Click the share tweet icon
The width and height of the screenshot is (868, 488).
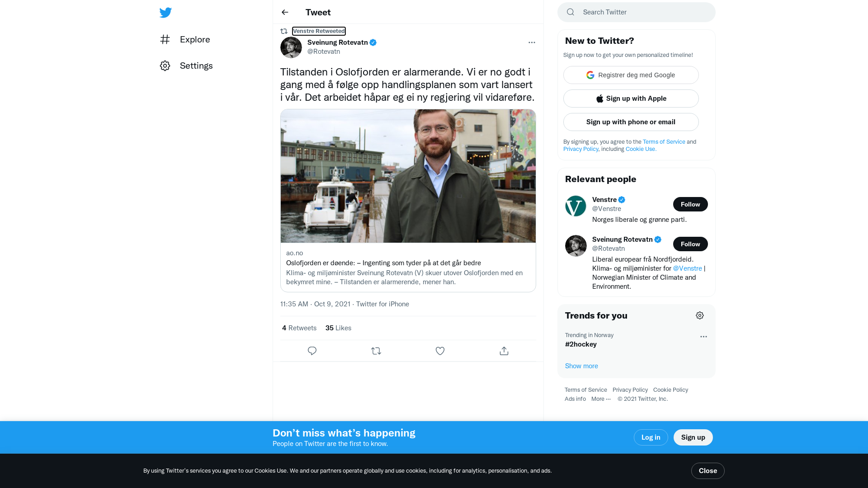(504, 351)
